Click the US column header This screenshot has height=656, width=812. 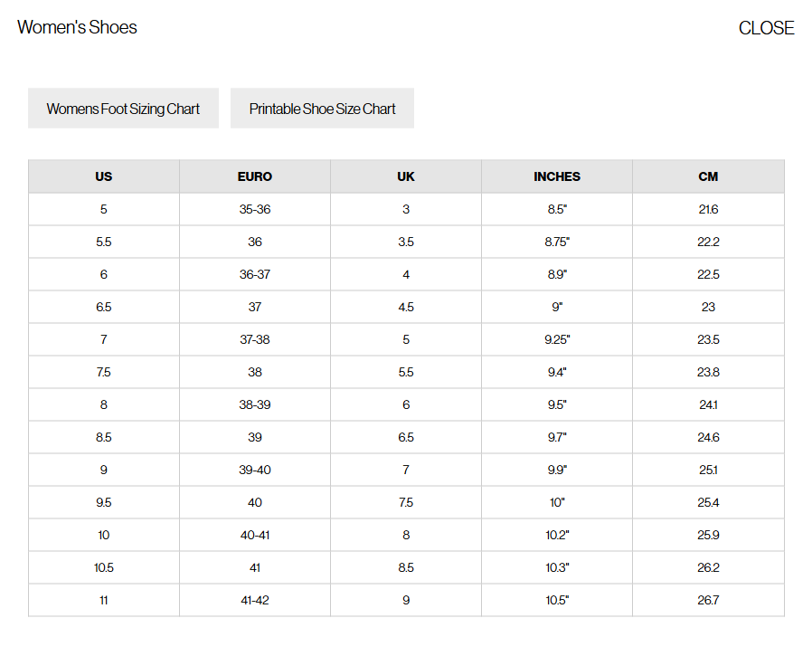pos(103,176)
